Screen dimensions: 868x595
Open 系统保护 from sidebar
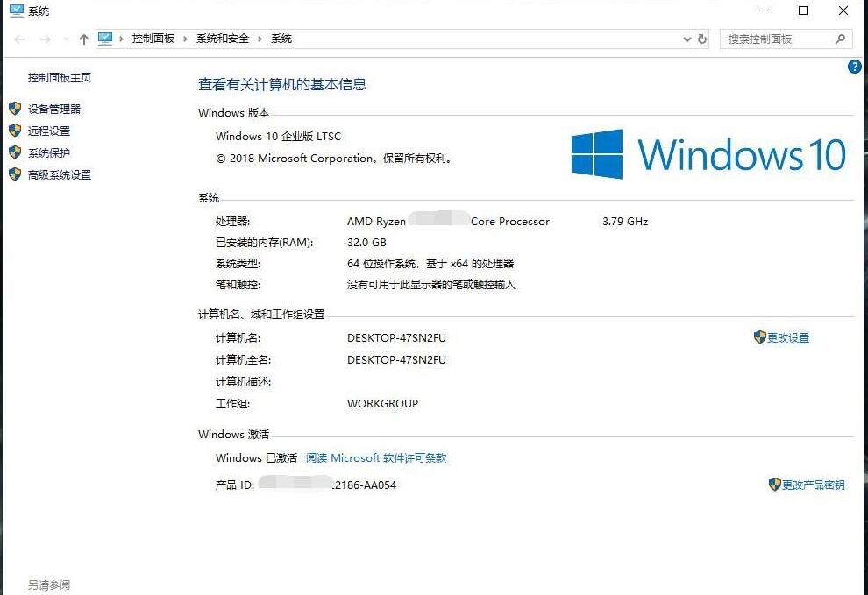click(49, 152)
